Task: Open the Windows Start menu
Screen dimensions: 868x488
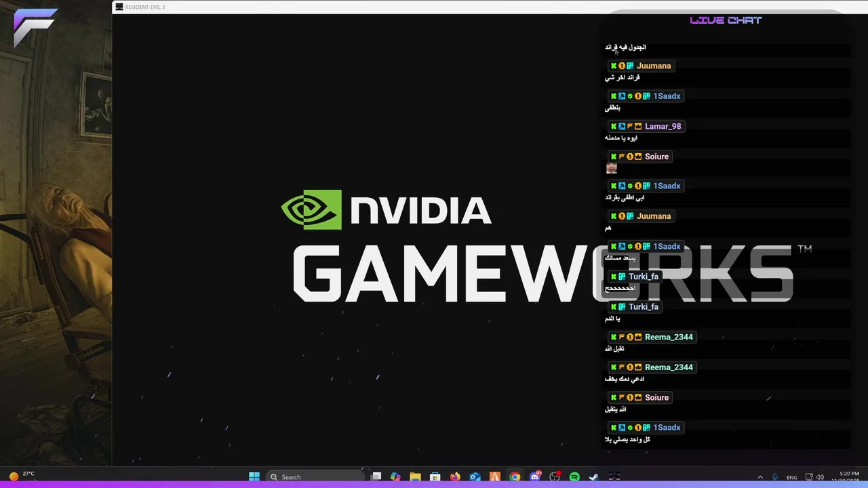Action: (x=254, y=476)
